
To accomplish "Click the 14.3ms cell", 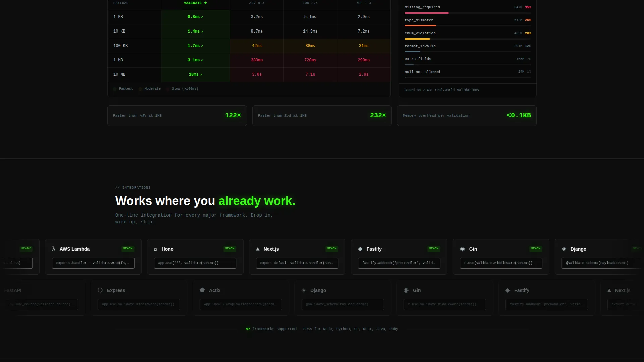I will click(310, 32).
